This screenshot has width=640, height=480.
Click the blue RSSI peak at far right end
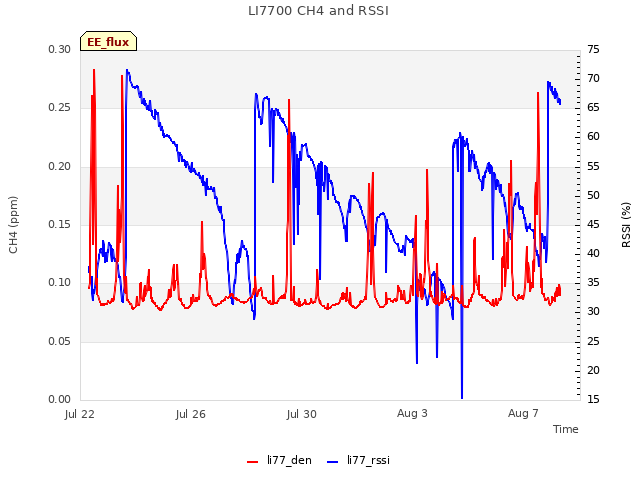point(548,82)
